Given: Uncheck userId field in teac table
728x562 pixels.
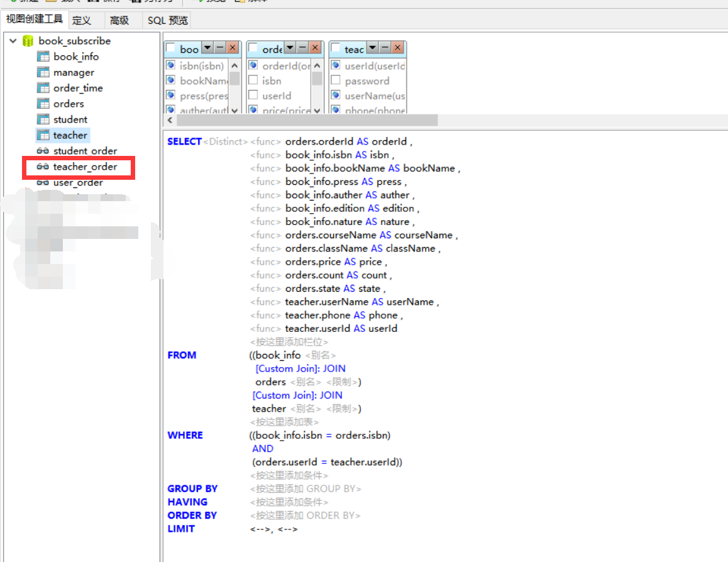Looking at the screenshot, I should [x=336, y=65].
